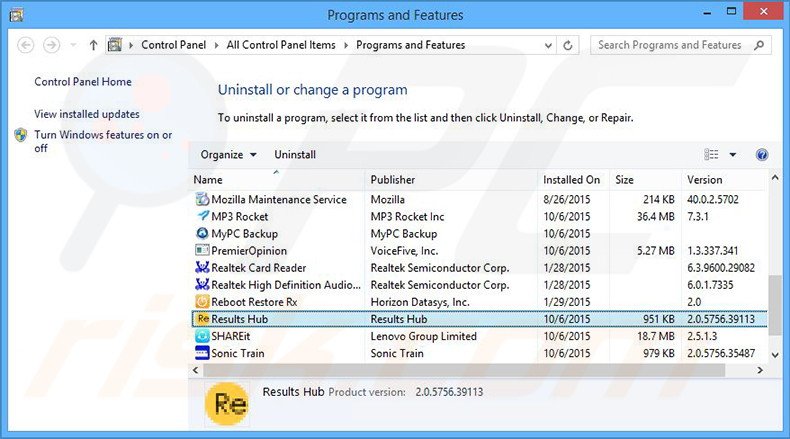790x439 pixels.
Task: Sort by the Version column header
Action: (725, 179)
